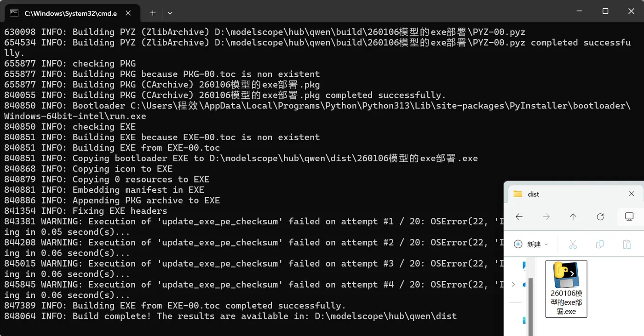The image size is (644, 336).
Task: Click the Copy icon in Explorer toolbar
Action: (600, 244)
